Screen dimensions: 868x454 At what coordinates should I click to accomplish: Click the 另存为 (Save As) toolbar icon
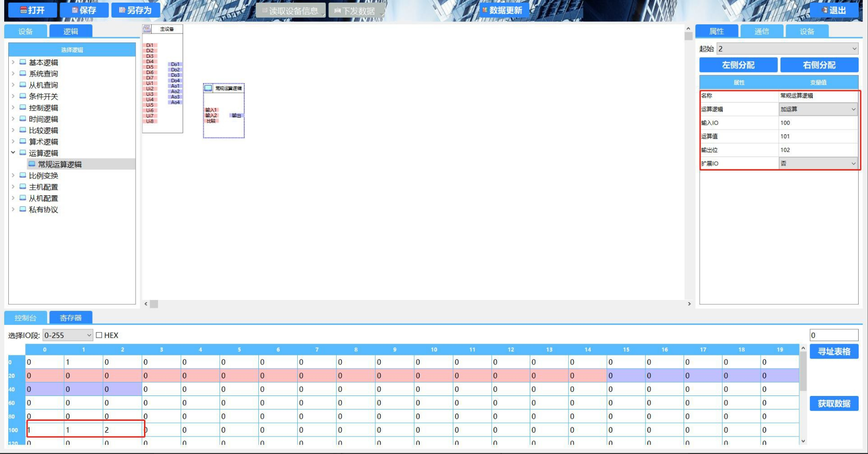tap(122, 10)
